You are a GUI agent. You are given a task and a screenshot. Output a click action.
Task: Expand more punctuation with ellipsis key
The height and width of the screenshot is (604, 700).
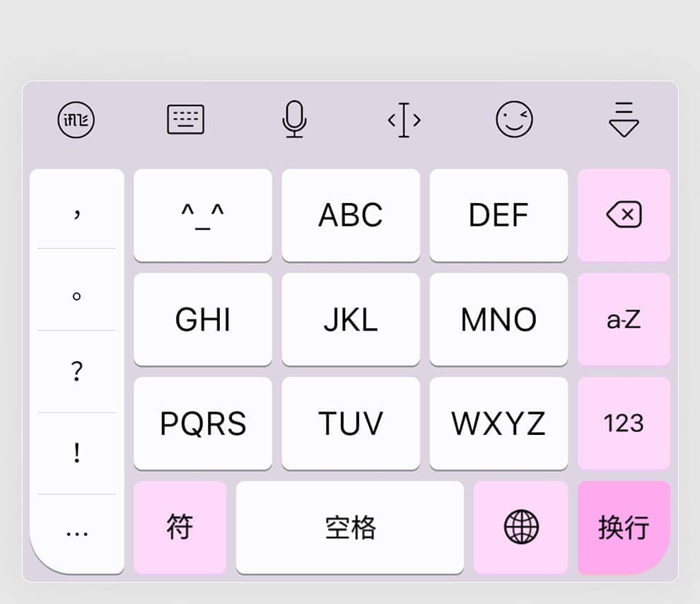77,533
